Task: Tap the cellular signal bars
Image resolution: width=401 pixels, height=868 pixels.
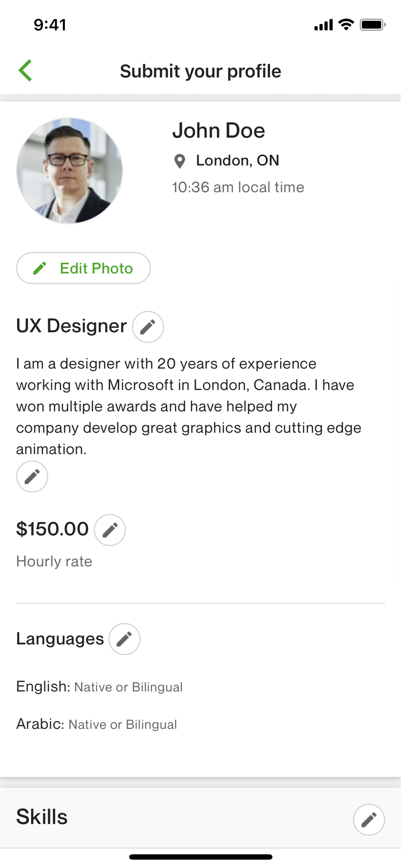Action: click(x=323, y=25)
